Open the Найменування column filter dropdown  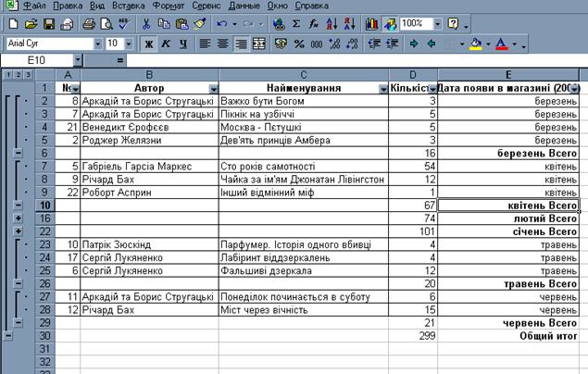[383, 89]
